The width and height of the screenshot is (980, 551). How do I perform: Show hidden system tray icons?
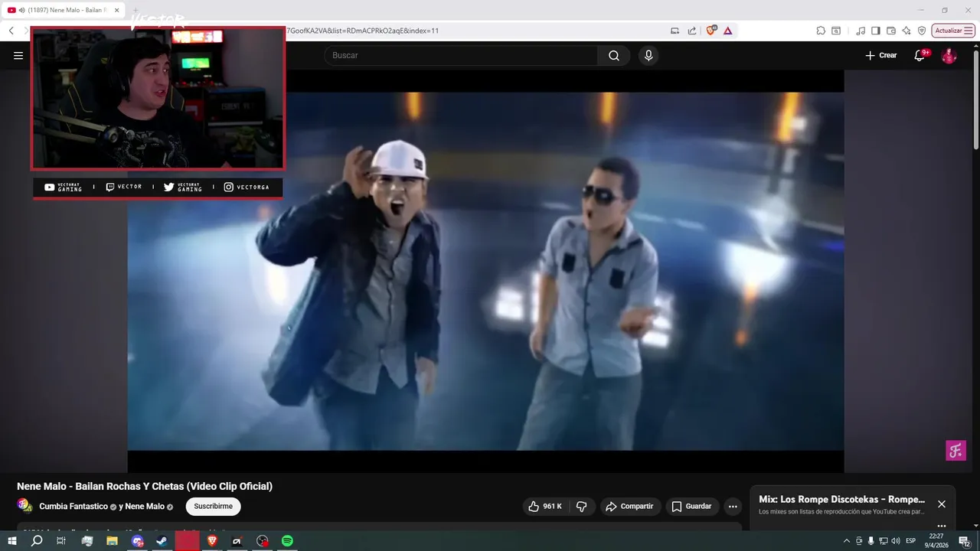pyautogui.click(x=846, y=541)
